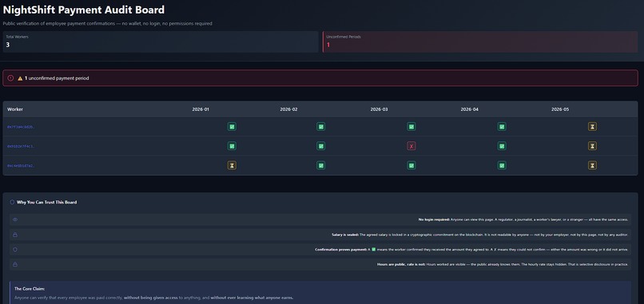This screenshot has width=644, height=304.
Task: Click the Total Workers value 3
Action: pyautogui.click(x=8, y=45)
